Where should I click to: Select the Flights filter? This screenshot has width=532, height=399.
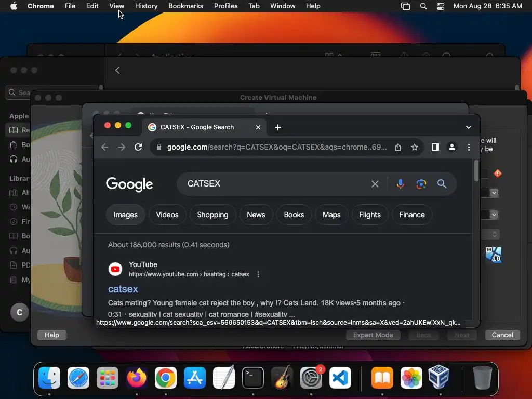[x=370, y=215]
